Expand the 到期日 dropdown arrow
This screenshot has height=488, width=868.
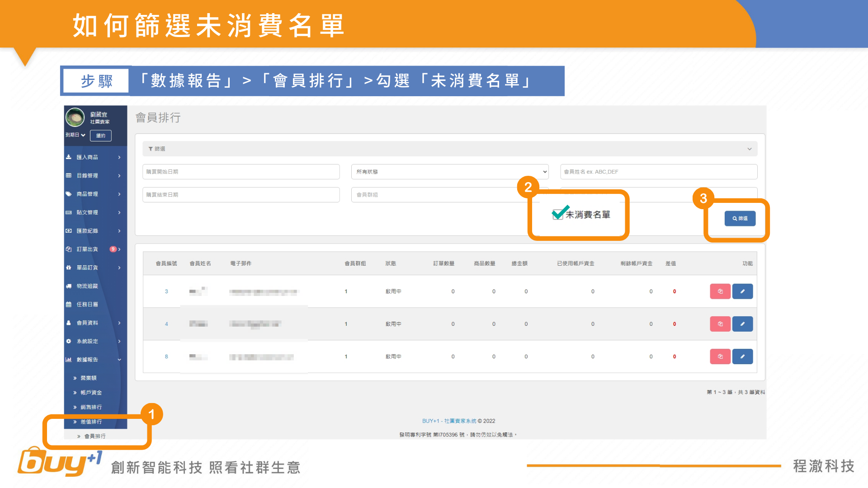(83, 135)
